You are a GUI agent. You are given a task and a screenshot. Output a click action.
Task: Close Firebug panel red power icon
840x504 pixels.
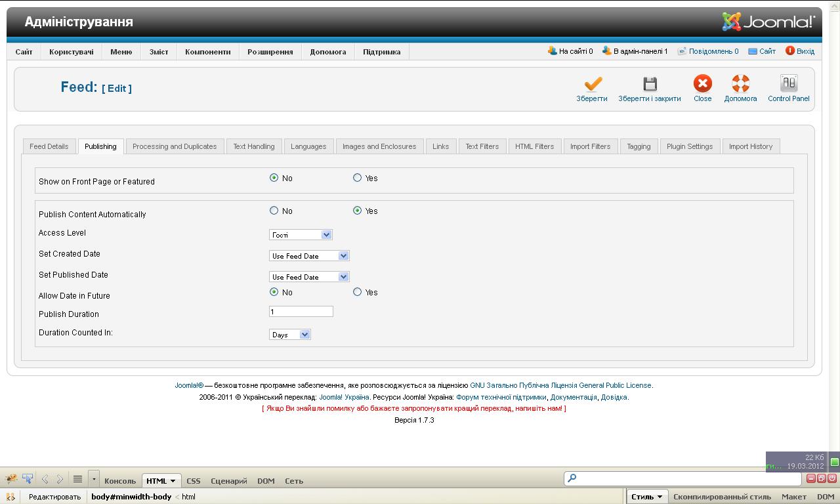pyautogui.click(x=831, y=478)
